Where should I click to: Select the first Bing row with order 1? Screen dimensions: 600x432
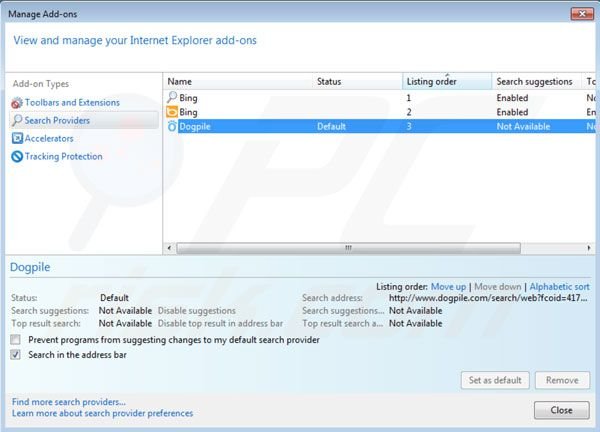[x=380, y=98]
